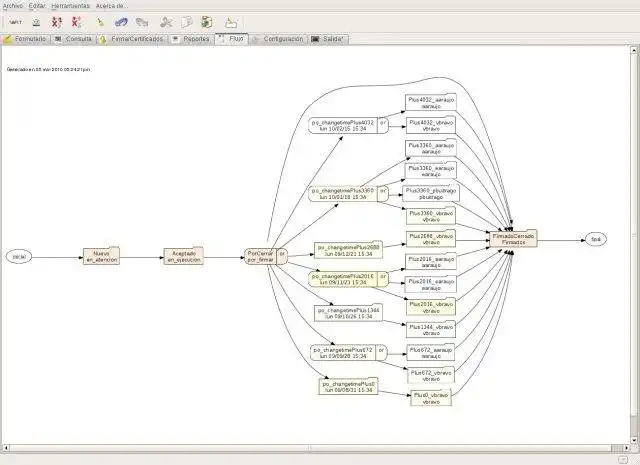This screenshot has height=465, width=640.
Task: Select the Plus3360_vbravo node
Action: [x=431, y=216]
